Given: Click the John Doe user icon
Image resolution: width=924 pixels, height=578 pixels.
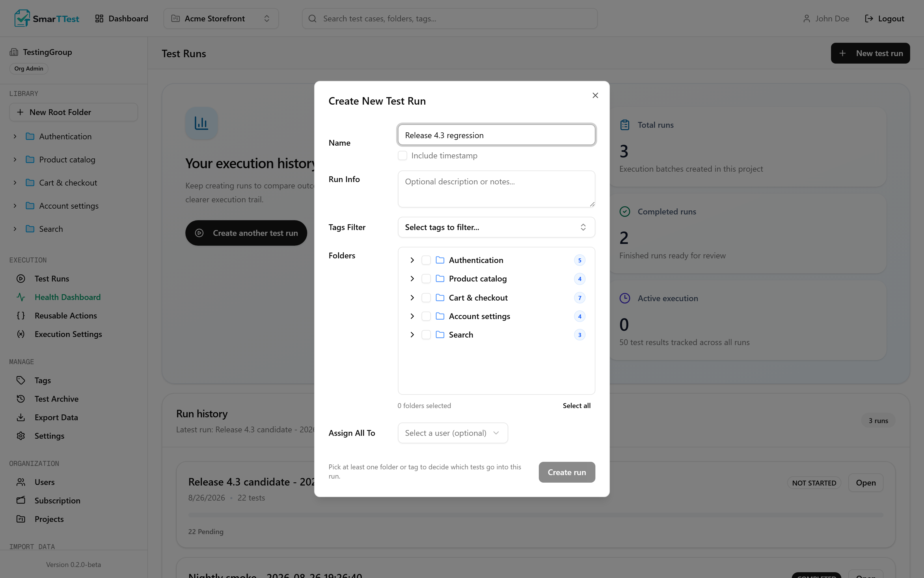Looking at the screenshot, I should point(806,18).
